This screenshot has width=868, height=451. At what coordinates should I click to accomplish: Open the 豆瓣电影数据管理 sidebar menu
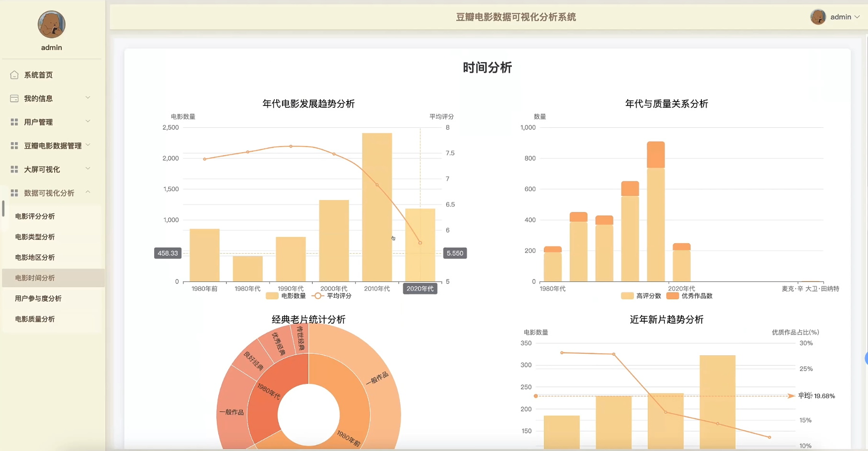tap(53, 146)
